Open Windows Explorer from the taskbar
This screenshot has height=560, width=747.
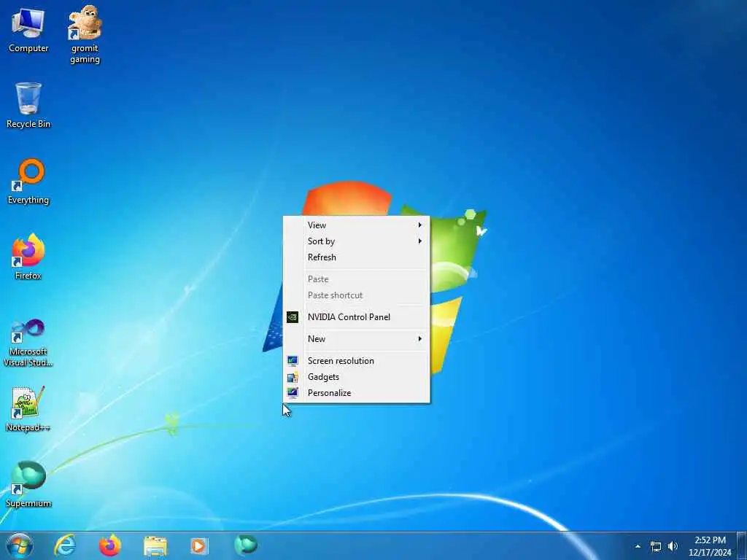click(155, 546)
